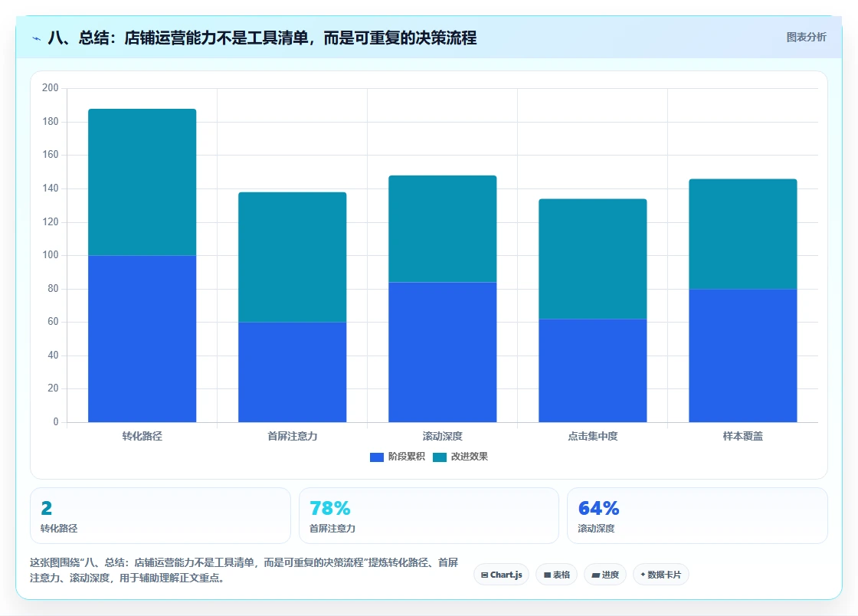Click the Chart.js tag icon
Image resolution: width=858 pixels, height=616 pixels.
[484, 575]
